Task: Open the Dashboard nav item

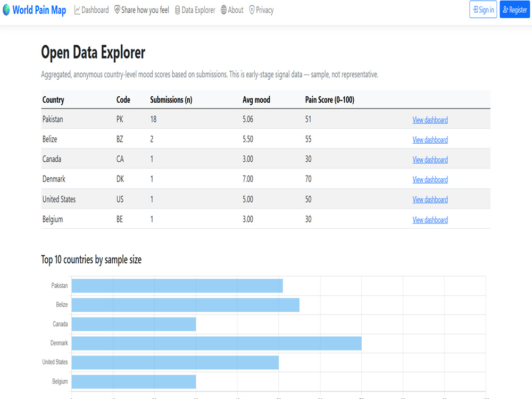Action: [92, 10]
